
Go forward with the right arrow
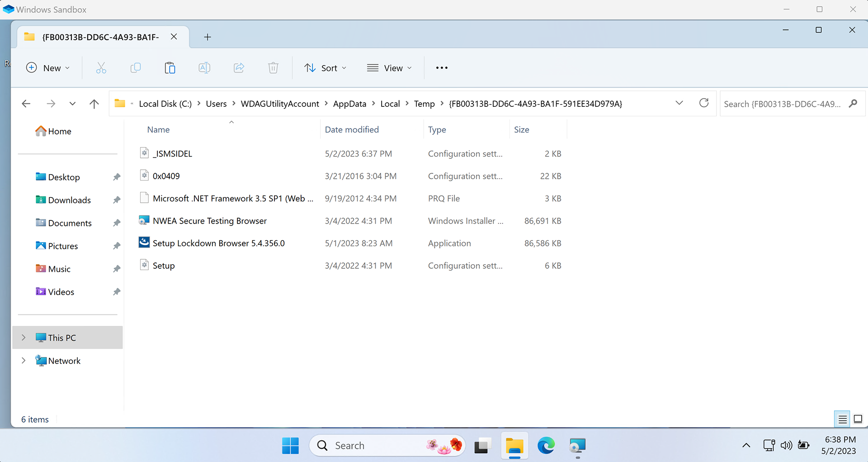coord(51,104)
